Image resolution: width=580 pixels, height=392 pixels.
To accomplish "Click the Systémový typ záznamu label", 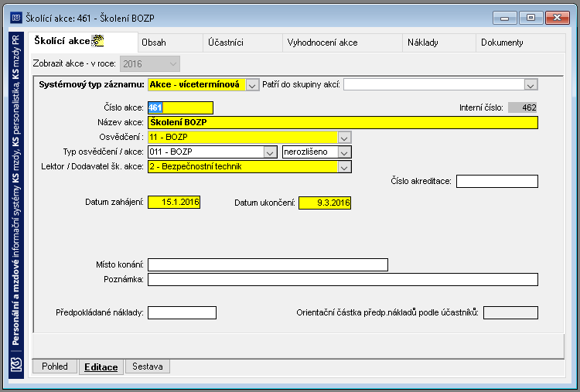I will (91, 85).
